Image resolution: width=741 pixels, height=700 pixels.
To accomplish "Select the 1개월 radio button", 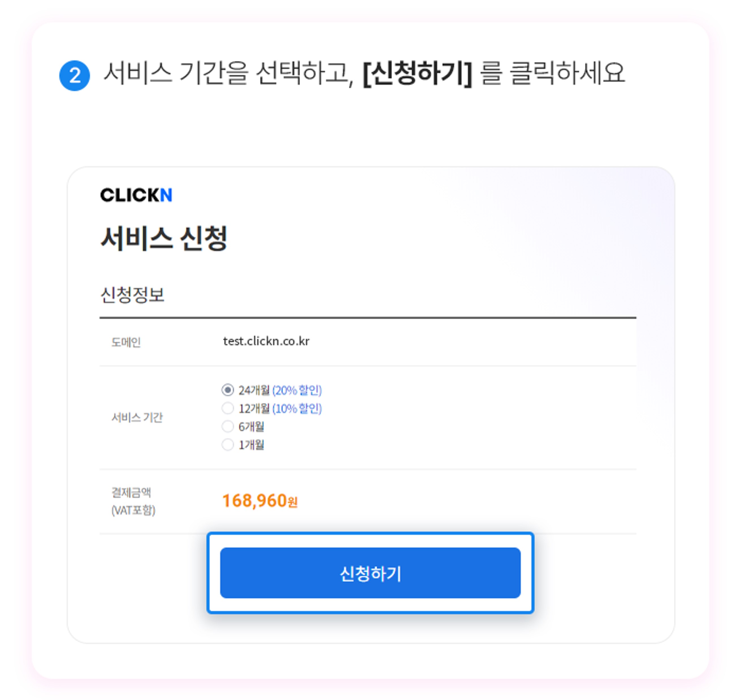I will click(227, 444).
